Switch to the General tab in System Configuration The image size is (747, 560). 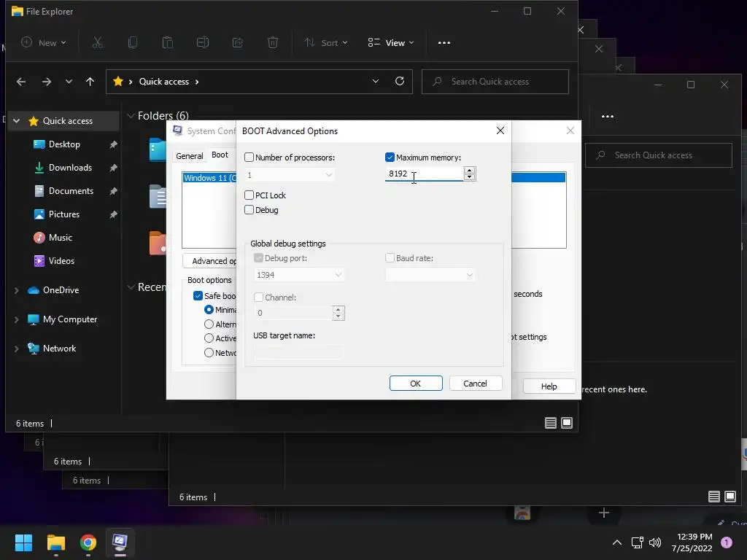point(189,156)
